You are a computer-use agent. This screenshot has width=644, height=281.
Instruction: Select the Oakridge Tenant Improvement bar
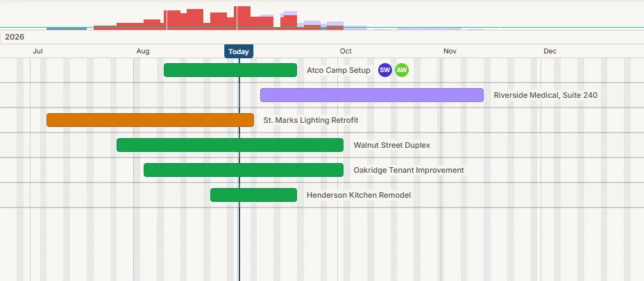pyautogui.click(x=244, y=170)
